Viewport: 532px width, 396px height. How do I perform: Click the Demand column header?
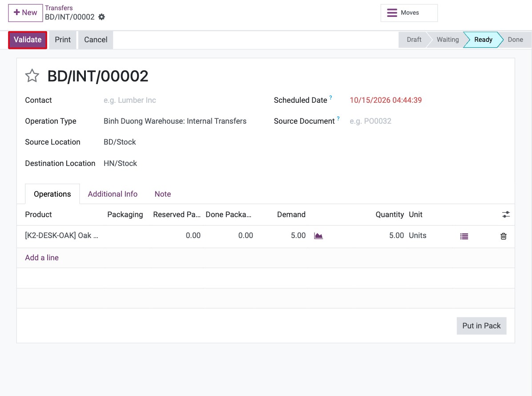[x=291, y=214]
